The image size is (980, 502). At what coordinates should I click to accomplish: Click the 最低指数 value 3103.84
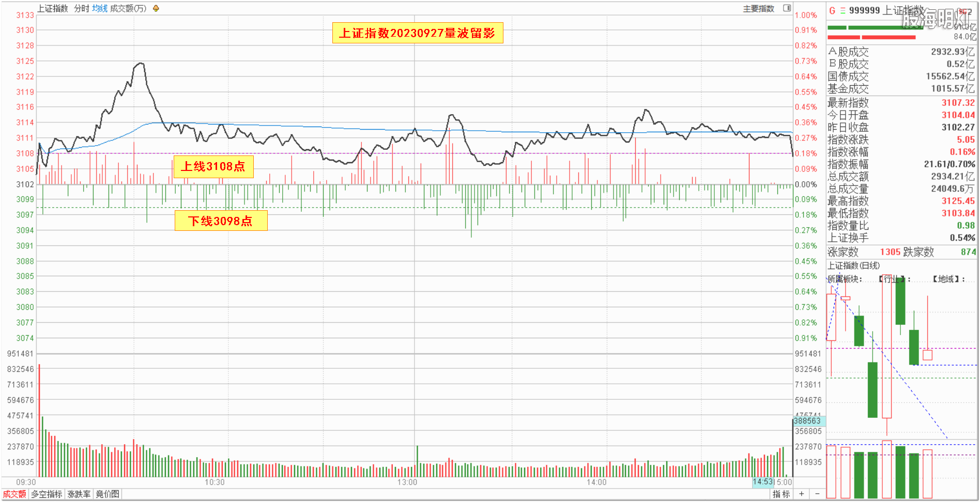(x=958, y=213)
